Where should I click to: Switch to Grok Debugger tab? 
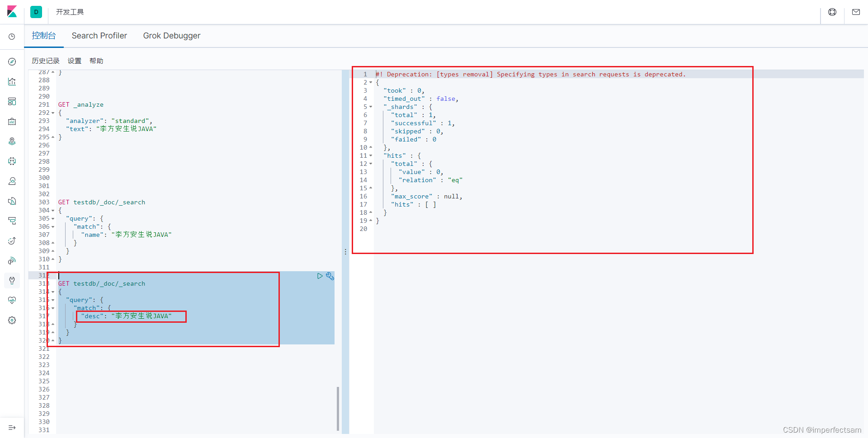click(x=172, y=36)
